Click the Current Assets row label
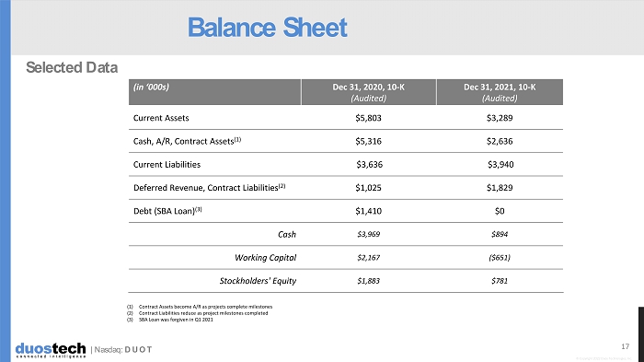 coord(161,118)
